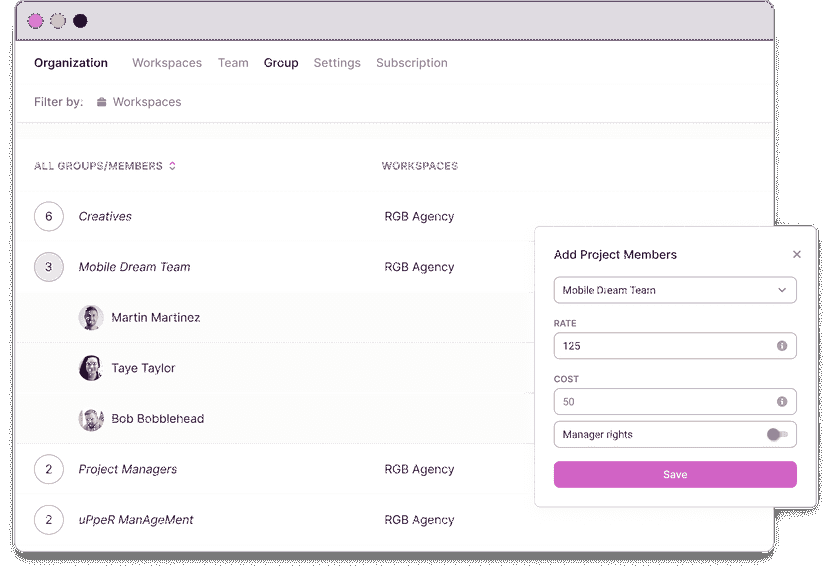
Task: Select the Mobile Dream Team group name
Action: click(x=135, y=266)
